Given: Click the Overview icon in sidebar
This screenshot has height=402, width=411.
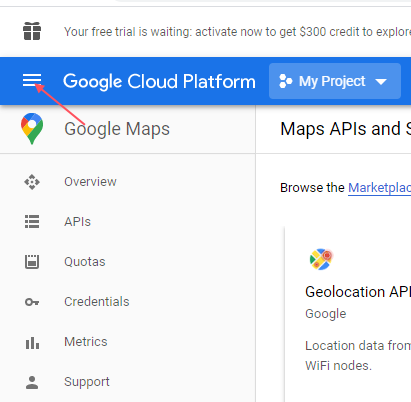Looking at the screenshot, I should 32,182.
